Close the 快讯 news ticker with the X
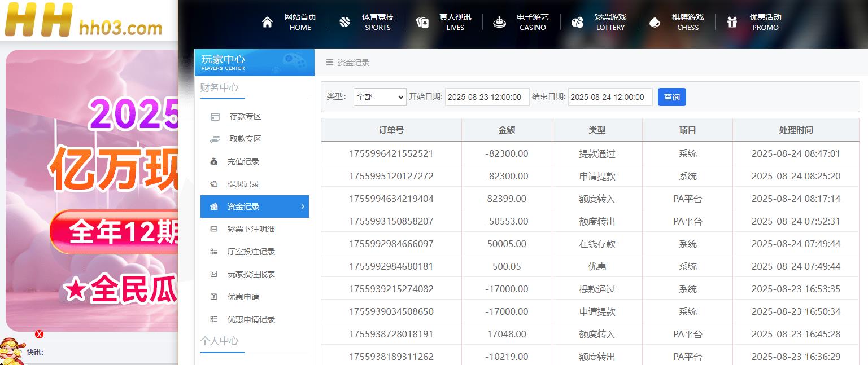This screenshot has width=868, height=365. click(38, 335)
